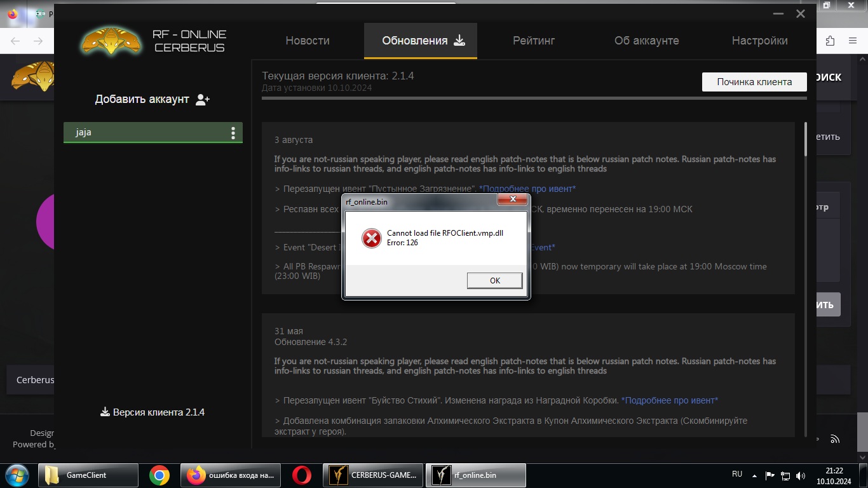Select the jaja account row
The image size is (868, 488).
click(x=153, y=133)
